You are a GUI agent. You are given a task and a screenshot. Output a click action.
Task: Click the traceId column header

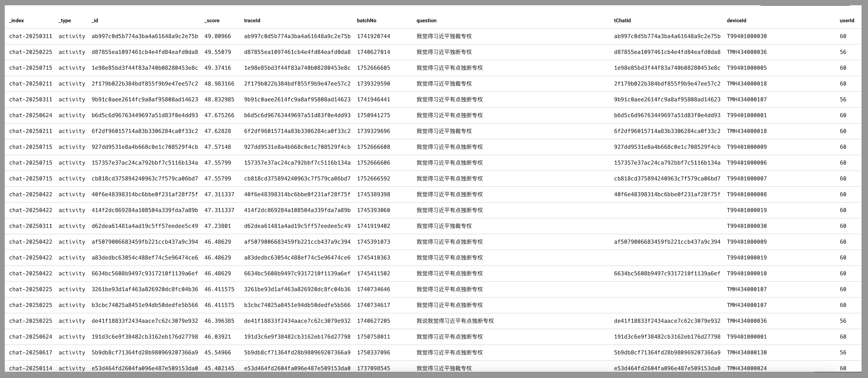[252, 21]
